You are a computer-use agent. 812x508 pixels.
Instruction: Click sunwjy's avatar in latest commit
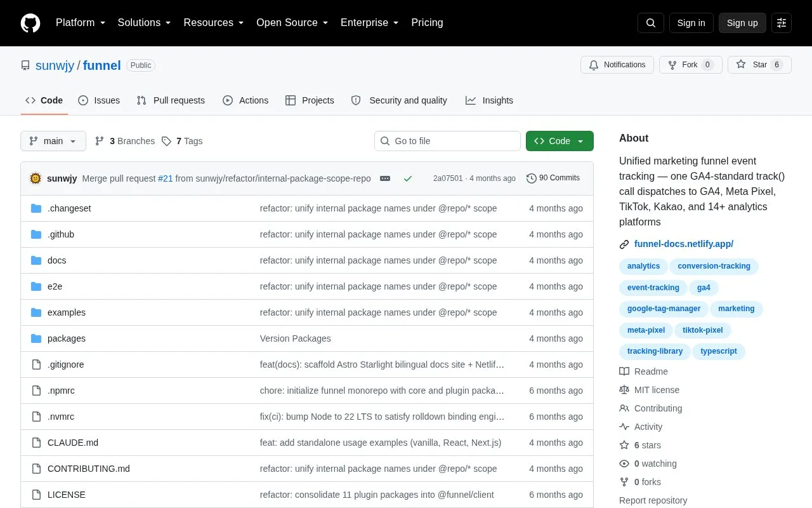(36, 178)
